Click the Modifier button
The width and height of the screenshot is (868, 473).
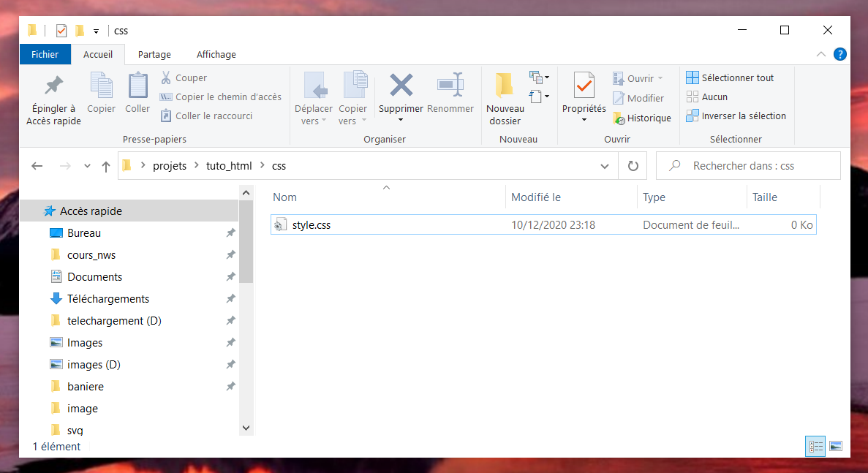[x=638, y=98]
